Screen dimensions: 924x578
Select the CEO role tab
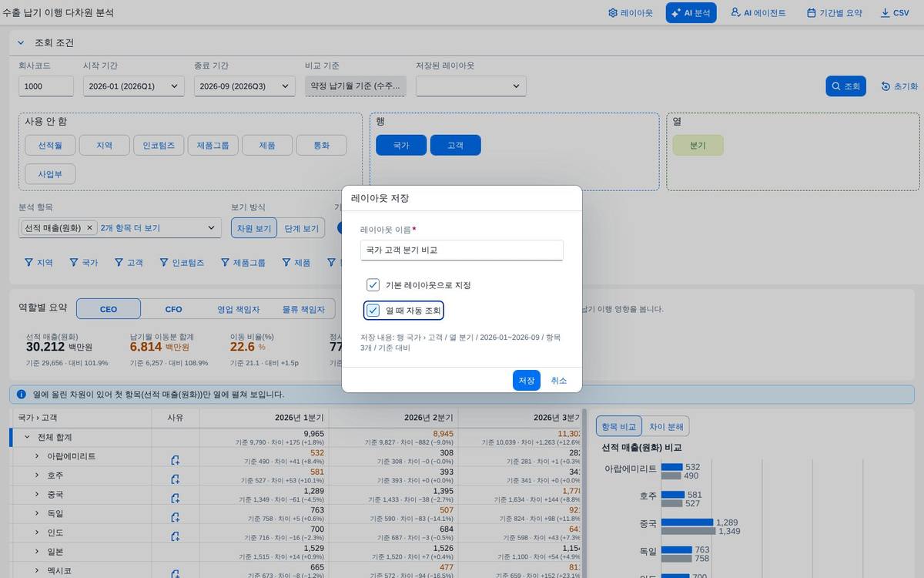109,309
